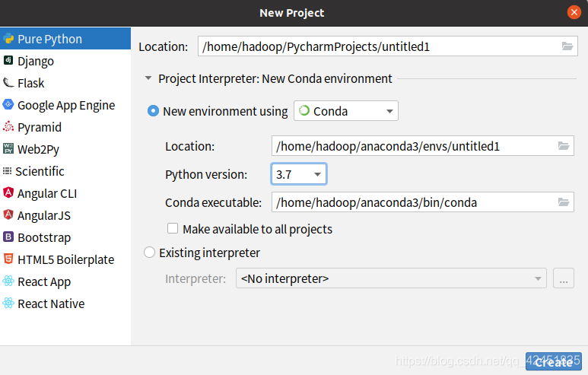Click the Google App Engine icon
Screen dimensions: 588x375
[8, 104]
